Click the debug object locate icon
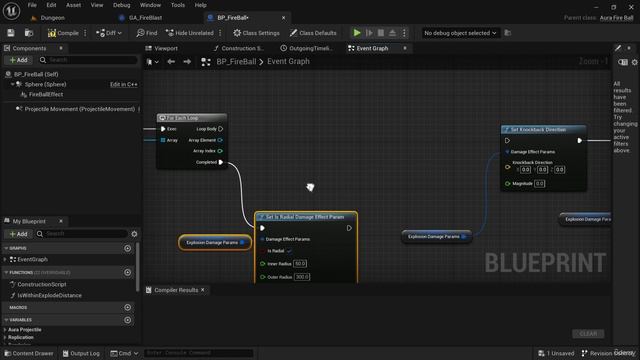 (x=508, y=33)
